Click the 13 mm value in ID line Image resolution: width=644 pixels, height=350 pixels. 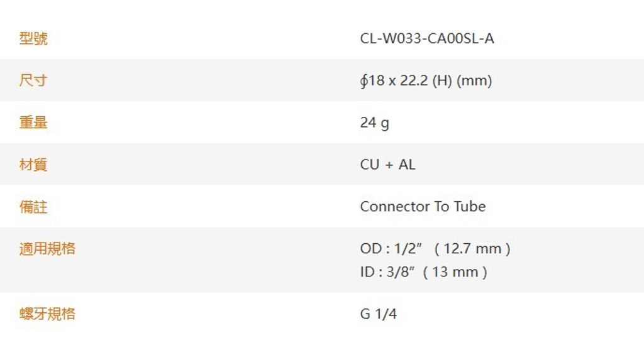coord(455,272)
